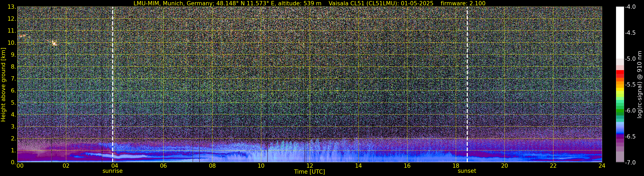Image resolution: width=644 pixels, height=176 pixels.
Task: Click the "-4.5" colorbar tick label
Action: coord(630,33)
